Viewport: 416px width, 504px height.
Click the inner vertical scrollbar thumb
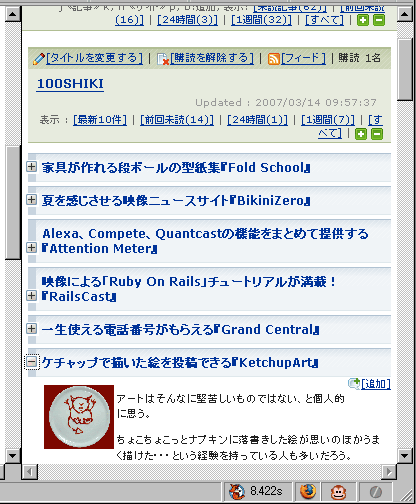(x=405, y=70)
